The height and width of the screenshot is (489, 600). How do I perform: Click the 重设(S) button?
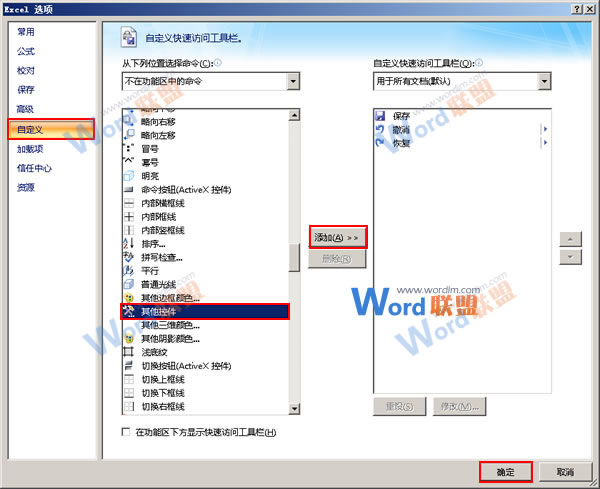399,406
